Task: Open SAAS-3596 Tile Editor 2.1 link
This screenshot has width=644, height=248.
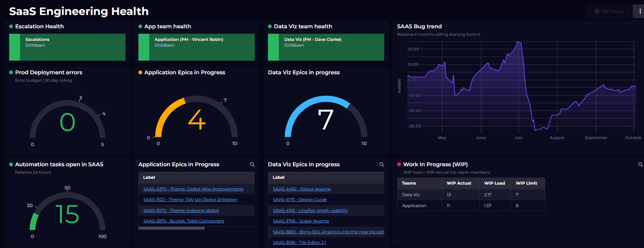Action: click(299, 243)
